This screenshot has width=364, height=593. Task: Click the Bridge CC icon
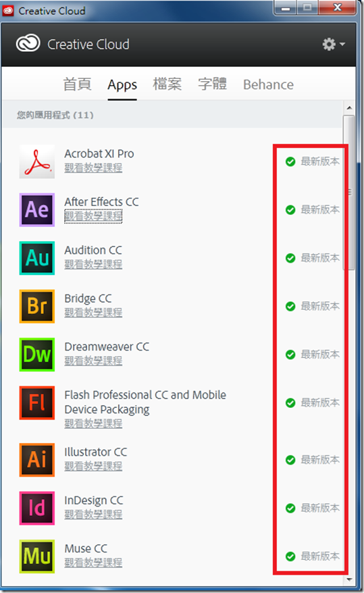point(37,307)
